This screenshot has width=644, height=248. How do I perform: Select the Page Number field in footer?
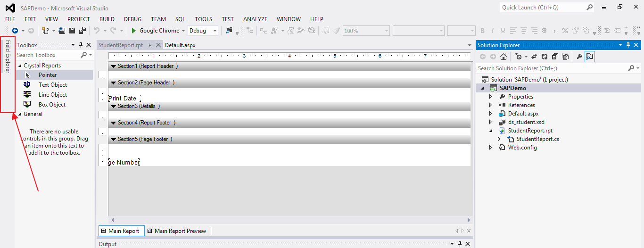pos(124,163)
